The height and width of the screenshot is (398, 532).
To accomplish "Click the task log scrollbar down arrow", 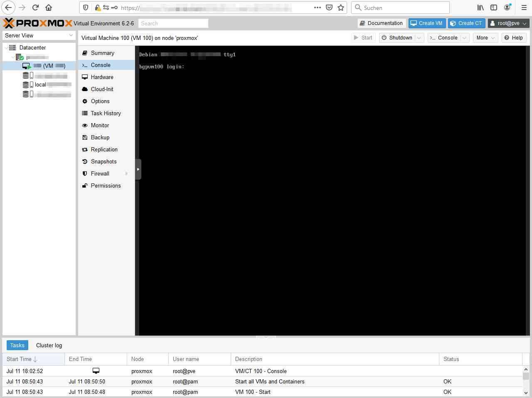I will point(526,393).
